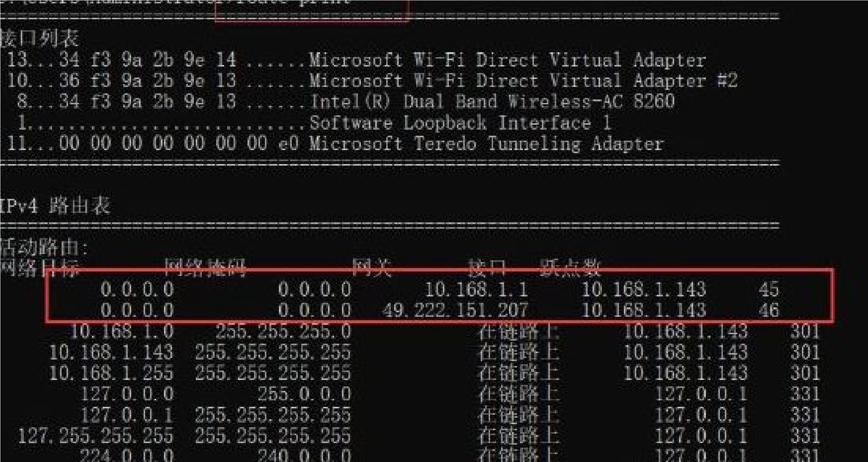Select gateway address 10.168.1.1
This screenshot has height=462, width=868.
pos(476,289)
